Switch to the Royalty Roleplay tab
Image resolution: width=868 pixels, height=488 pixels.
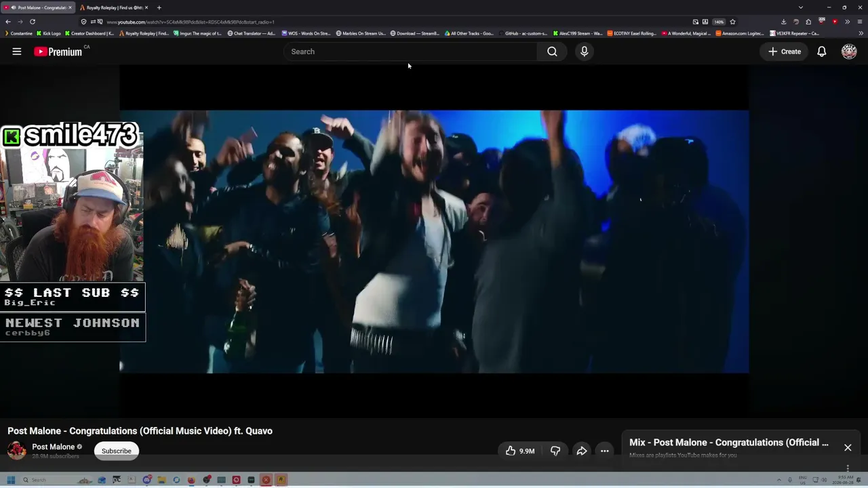pyautogui.click(x=113, y=7)
